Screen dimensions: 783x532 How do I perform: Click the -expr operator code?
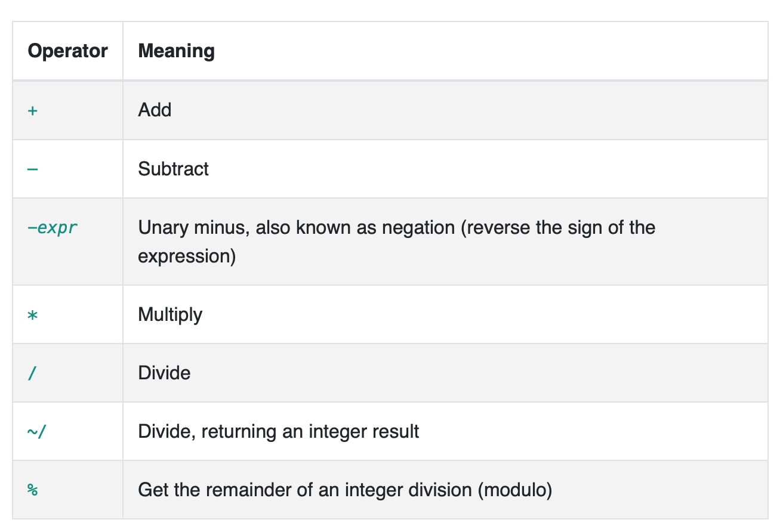(x=53, y=227)
